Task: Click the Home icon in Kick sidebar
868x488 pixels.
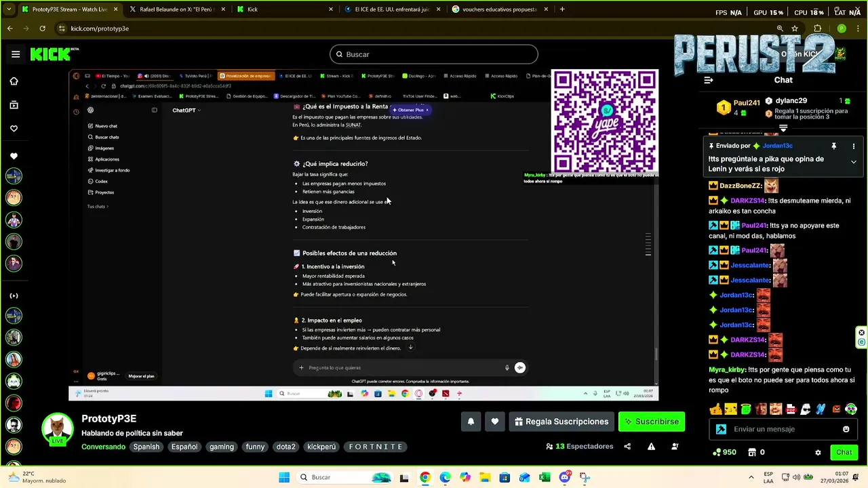Action: (x=14, y=81)
